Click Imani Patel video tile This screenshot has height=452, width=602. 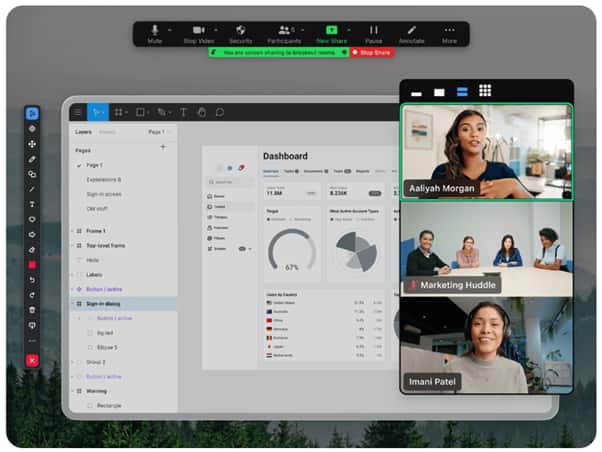pos(486,345)
